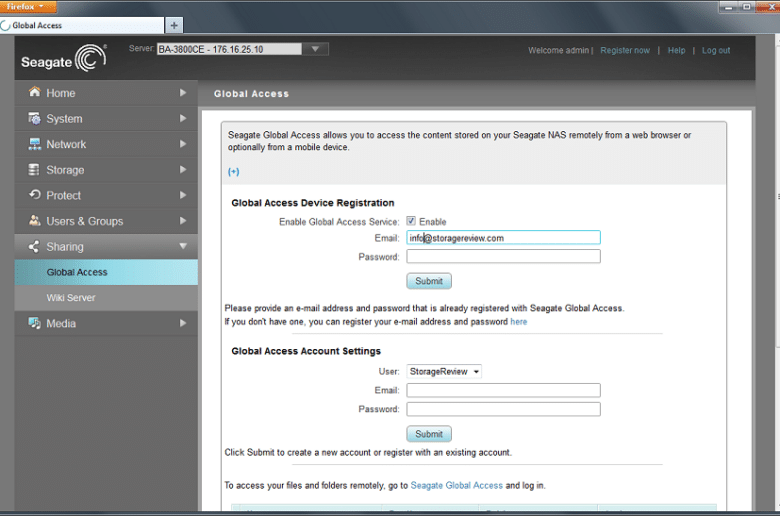Open a new browser tab with plus button
Image resolution: width=780 pixels, height=516 pixels.
pos(174,25)
